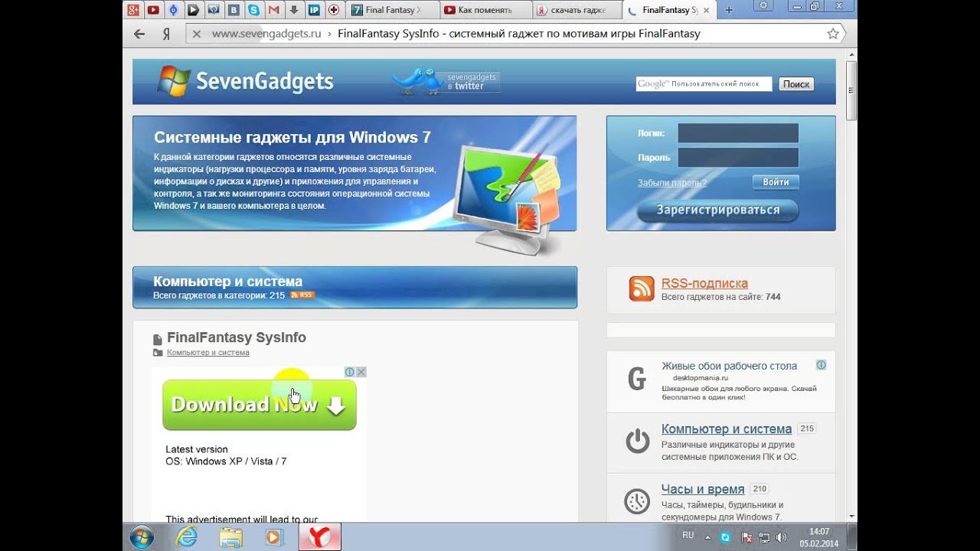Click the Логин input field
Image resolution: width=980 pixels, height=551 pixels.
coord(738,133)
